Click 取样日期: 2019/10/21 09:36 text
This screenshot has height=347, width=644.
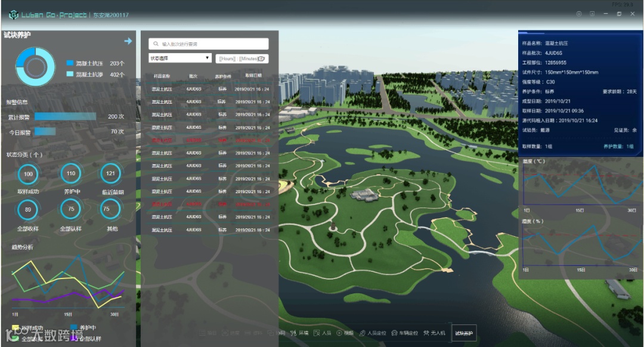tap(553, 111)
